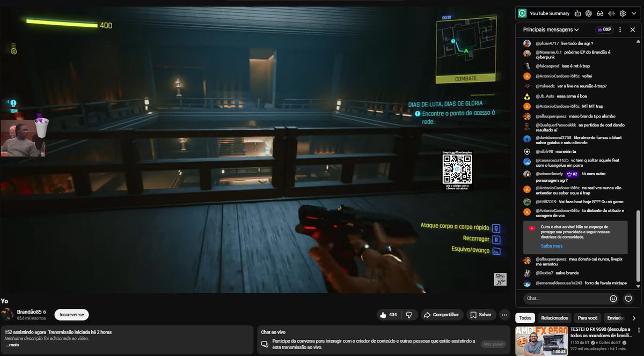Open the chat three-dot options menu
Screen dimensions: 644x356
(x=620, y=30)
